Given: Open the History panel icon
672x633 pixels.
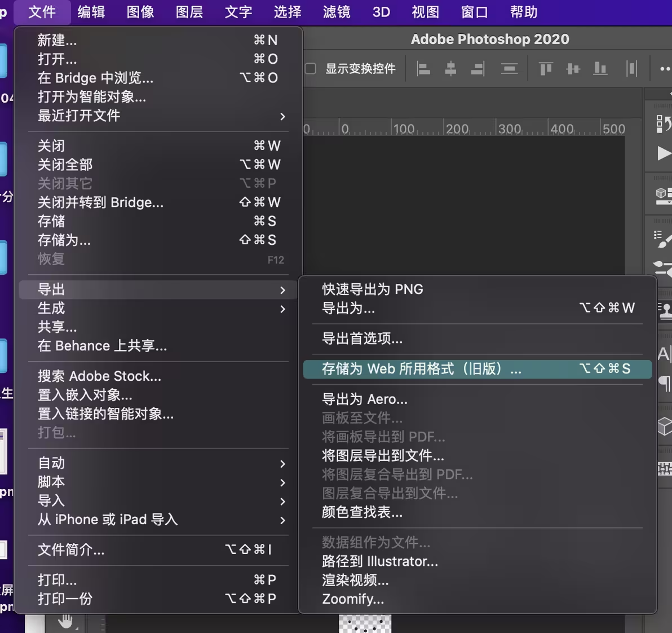Looking at the screenshot, I should (663, 124).
